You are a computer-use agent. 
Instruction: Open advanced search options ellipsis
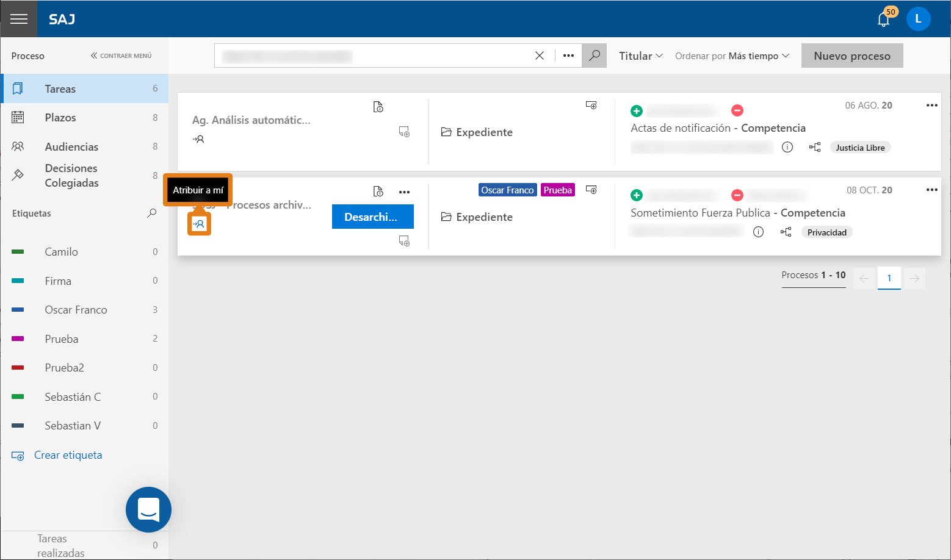click(x=568, y=56)
